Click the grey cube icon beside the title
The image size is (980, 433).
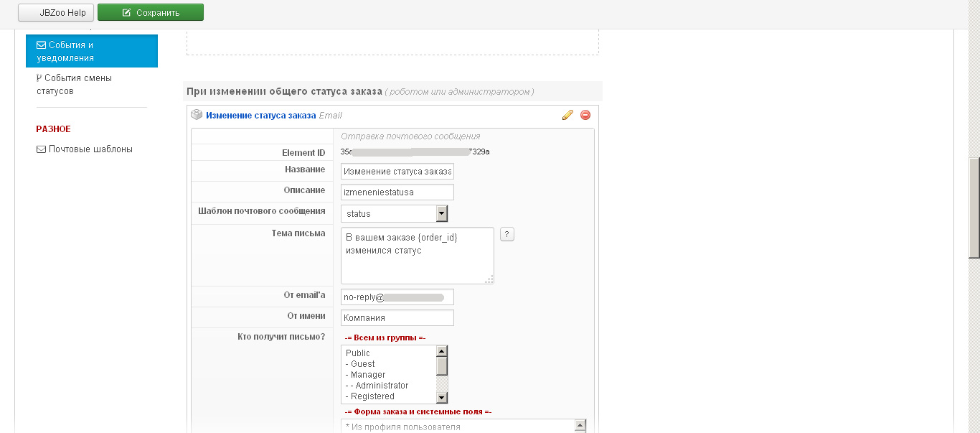pyautogui.click(x=197, y=115)
